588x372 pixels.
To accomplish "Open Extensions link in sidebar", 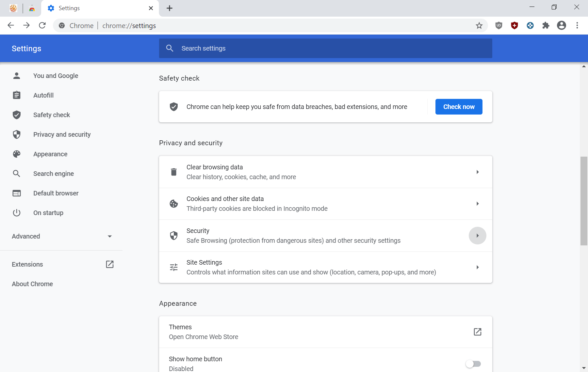I will pos(27,264).
